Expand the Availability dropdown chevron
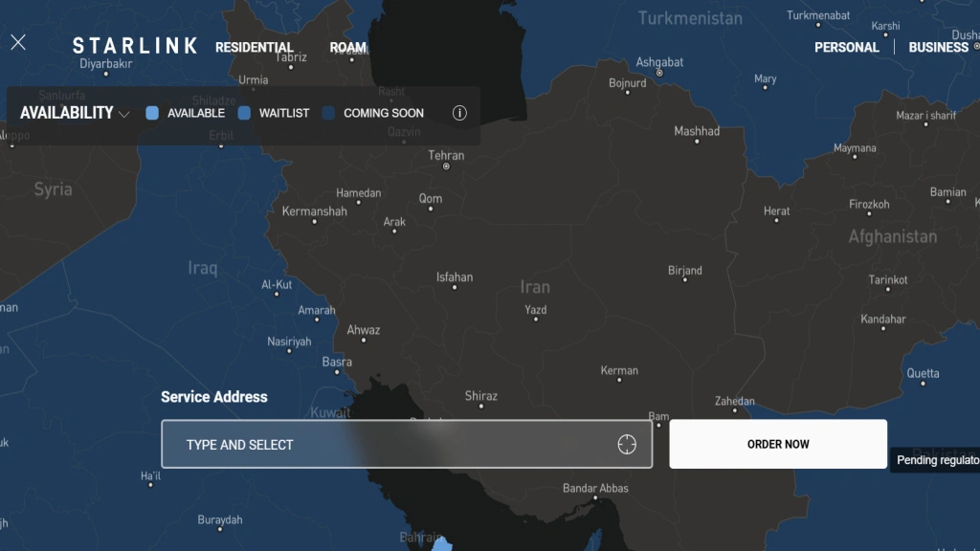Screen dimensions: 980x551 [123, 114]
